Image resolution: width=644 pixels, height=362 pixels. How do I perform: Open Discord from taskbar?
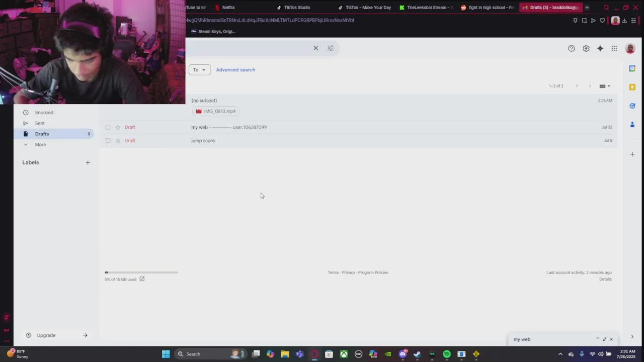point(403,354)
